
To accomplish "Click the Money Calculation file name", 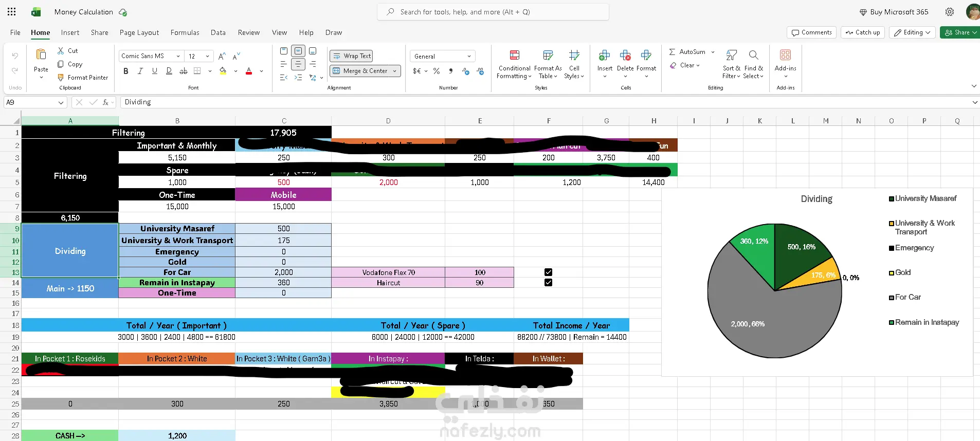I will tap(84, 12).
